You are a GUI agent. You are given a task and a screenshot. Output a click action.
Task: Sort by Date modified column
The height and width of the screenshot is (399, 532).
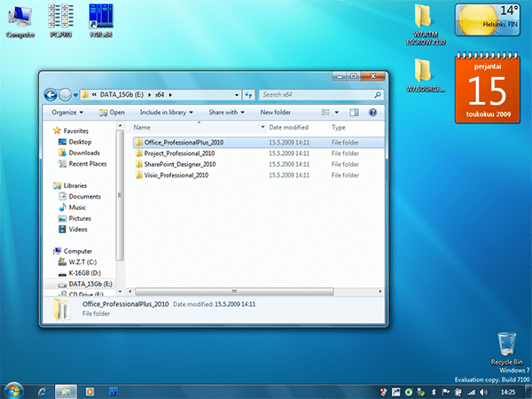(x=298, y=128)
